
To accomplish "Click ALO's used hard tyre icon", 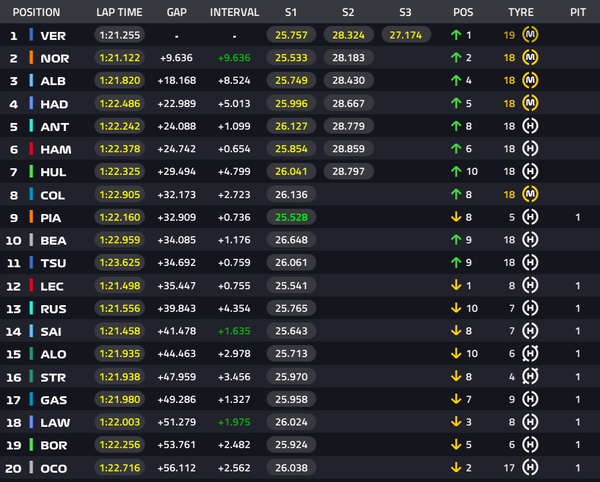I will click(530, 353).
